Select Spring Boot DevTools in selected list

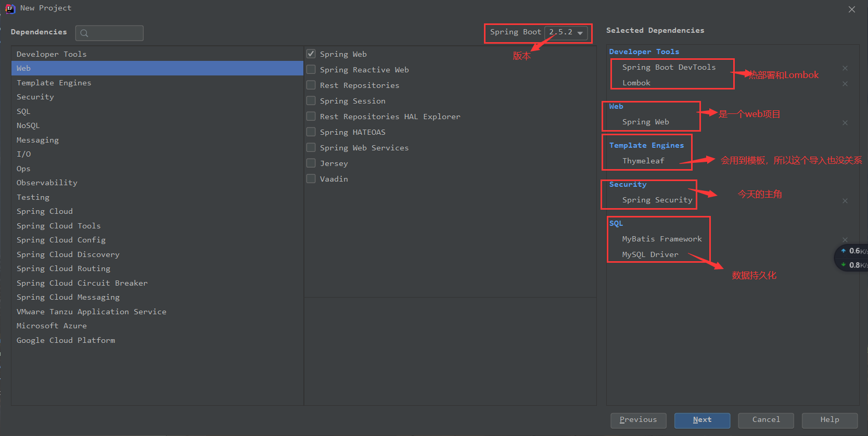(669, 67)
